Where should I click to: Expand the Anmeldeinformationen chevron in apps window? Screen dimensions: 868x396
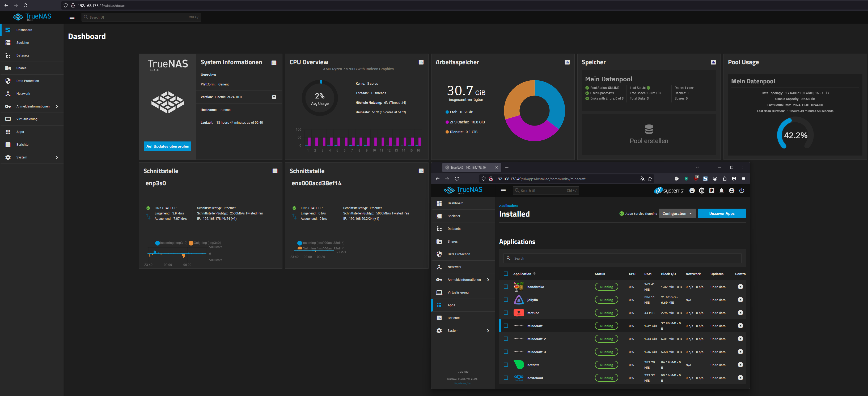pyautogui.click(x=488, y=280)
